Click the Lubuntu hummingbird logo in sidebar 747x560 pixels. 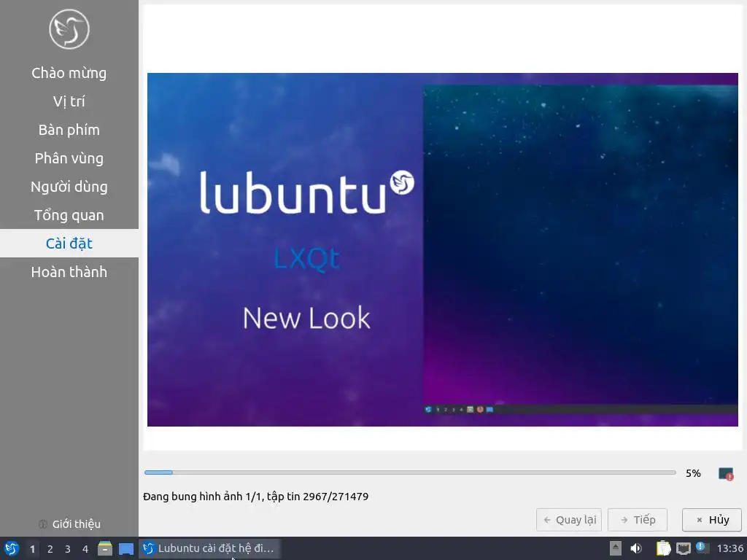pyautogui.click(x=69, y=29)
